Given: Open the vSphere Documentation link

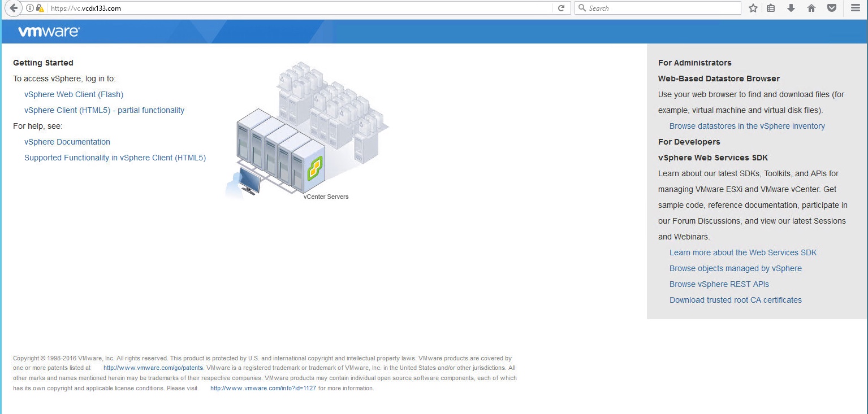Looking at the screenshot, I should pyautogui.click(x=67, y=142).
